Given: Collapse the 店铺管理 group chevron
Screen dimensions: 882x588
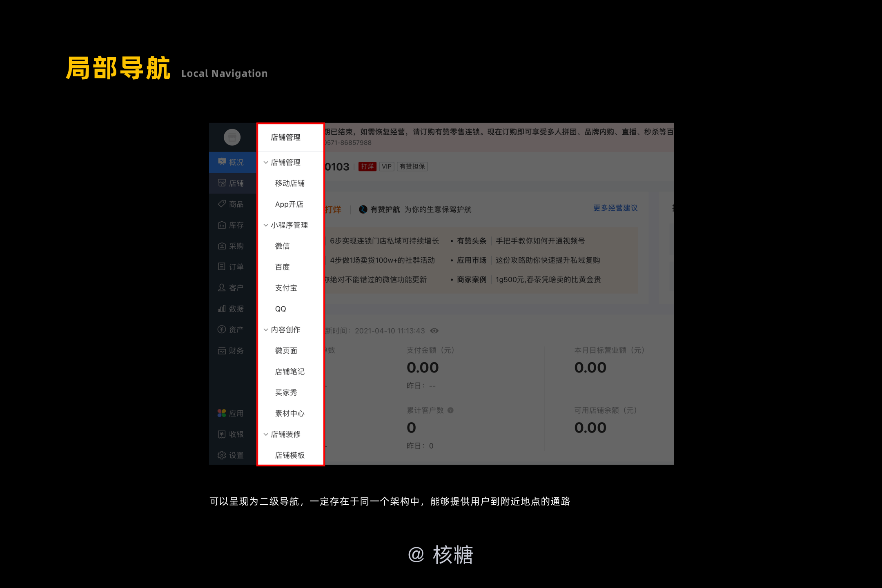Looking at the screenshot, I should [x=266, y=163].
